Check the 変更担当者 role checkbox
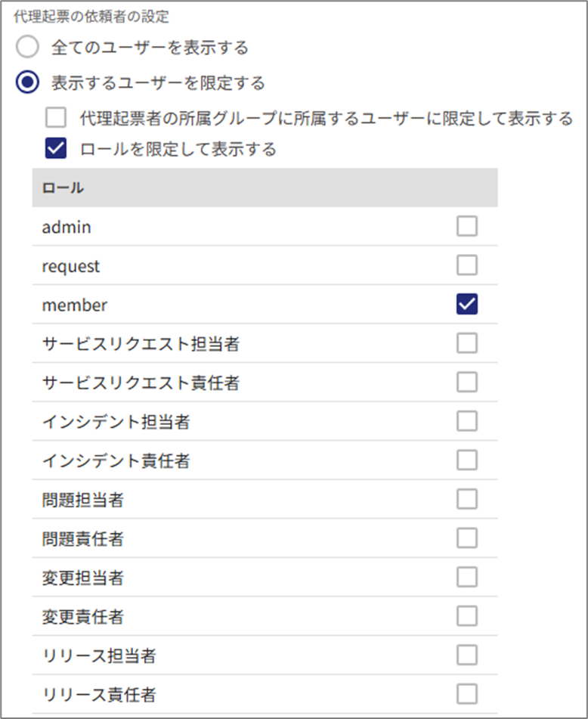The width and height of the screenshot is (588, 719). (467, 578)
